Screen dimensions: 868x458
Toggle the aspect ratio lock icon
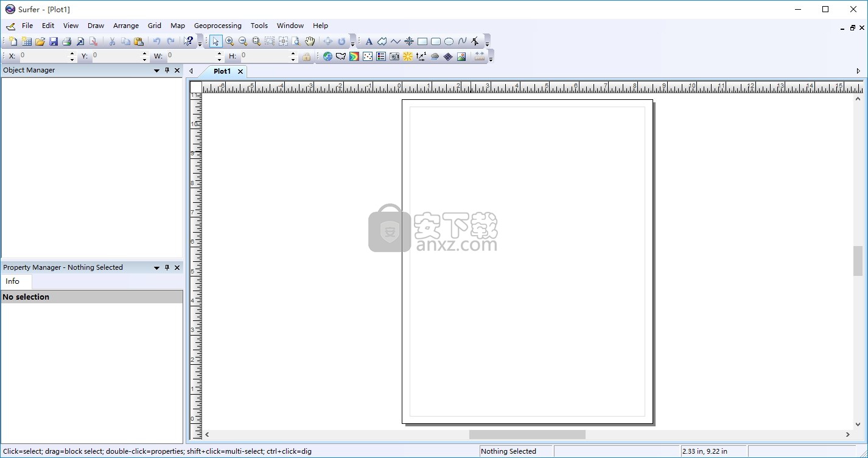click(307, 57)
